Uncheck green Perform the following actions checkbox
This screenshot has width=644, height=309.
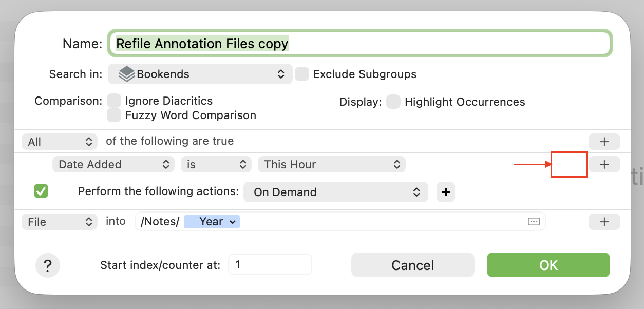41,191
